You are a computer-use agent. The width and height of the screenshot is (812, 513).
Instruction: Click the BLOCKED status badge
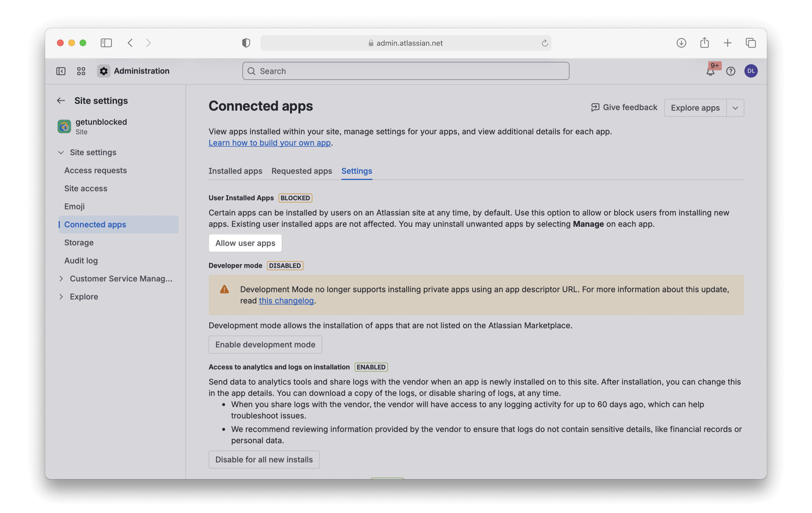click(295, 198)
